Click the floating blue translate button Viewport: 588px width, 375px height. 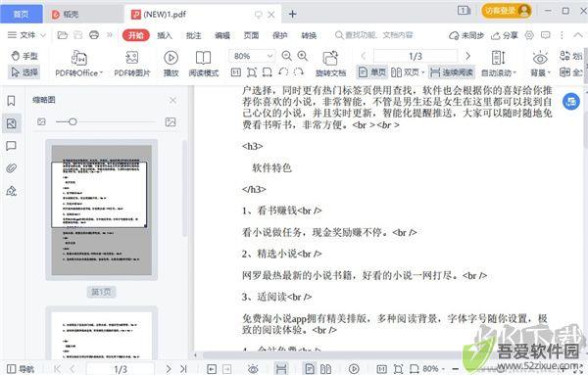point(571,102)
